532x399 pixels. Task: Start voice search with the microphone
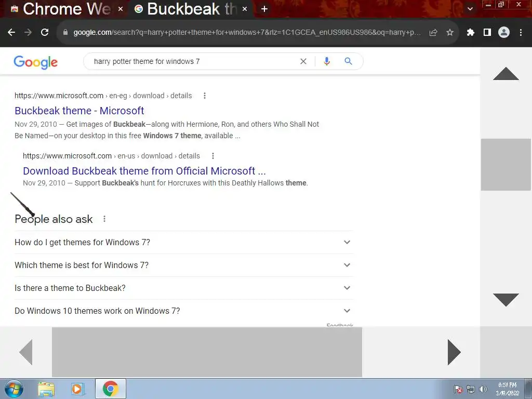[327, 61]
